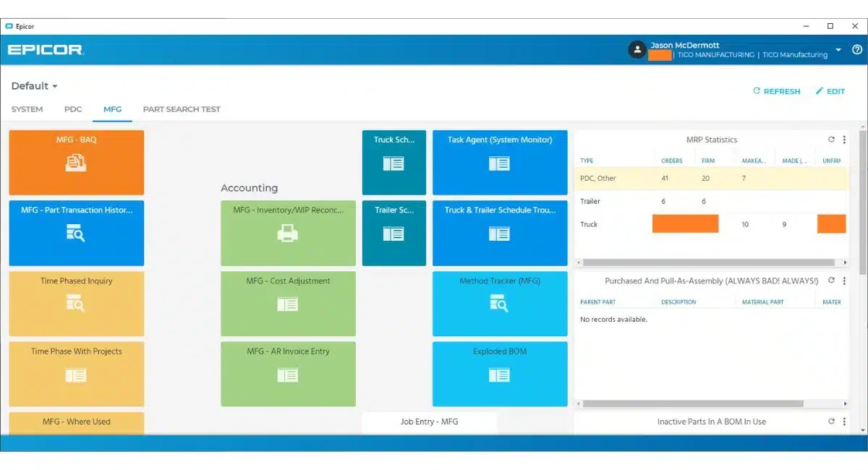Select the MFG tab

(112, 109)
